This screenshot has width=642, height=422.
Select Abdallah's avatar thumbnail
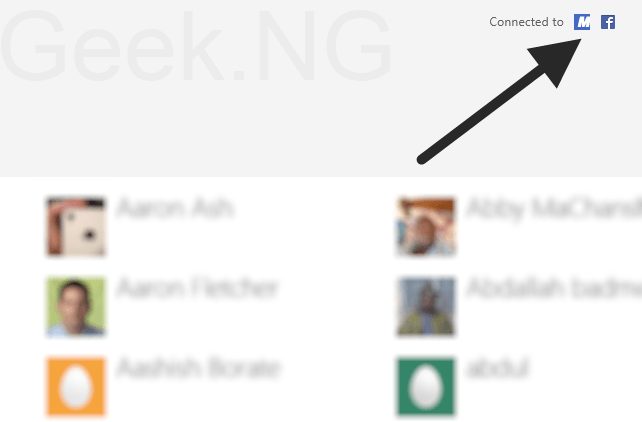tap(426, 306)
